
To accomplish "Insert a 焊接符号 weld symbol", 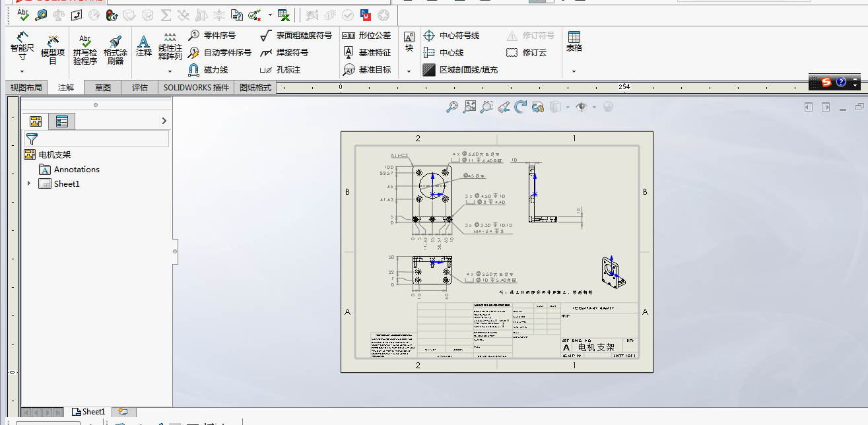I will (x=284, y=52).
